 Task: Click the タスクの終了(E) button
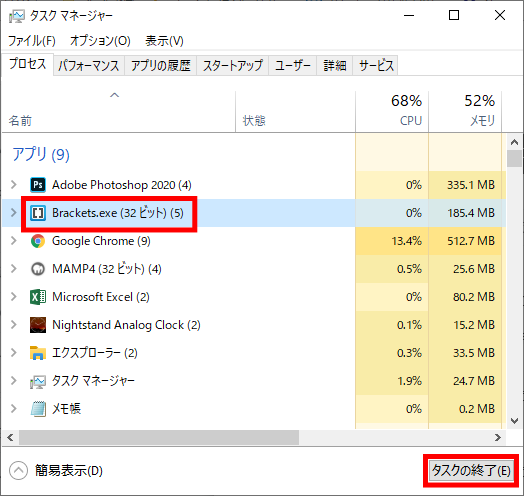(471, 471)
